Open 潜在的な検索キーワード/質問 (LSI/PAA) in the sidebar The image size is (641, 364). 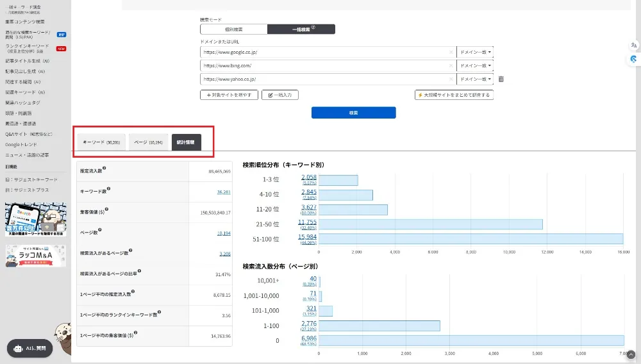(28, 35)
